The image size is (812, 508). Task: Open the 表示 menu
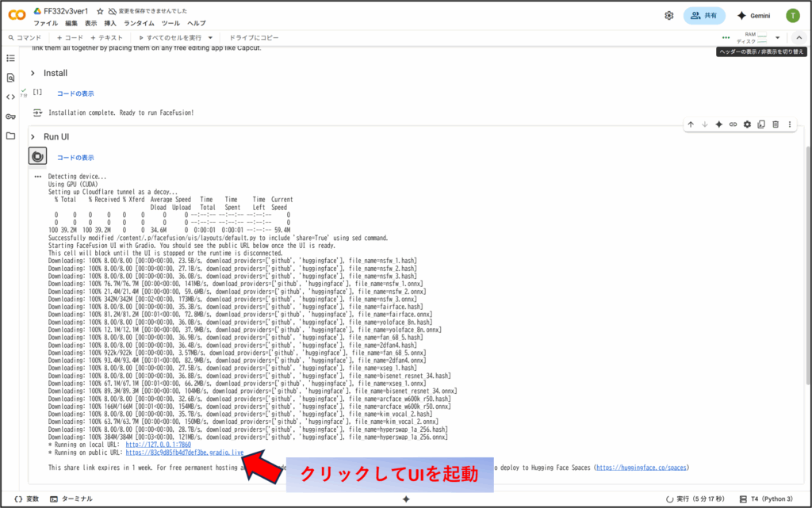(90, 23)
